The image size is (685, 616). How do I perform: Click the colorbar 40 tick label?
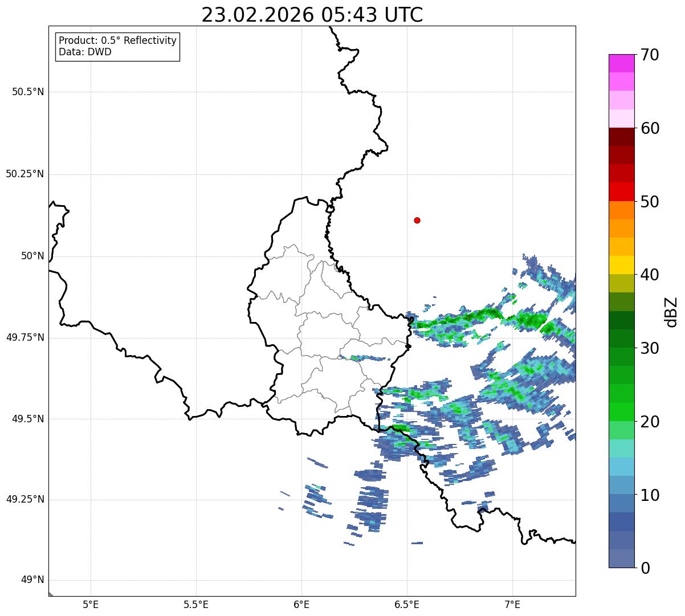click(649, 275)
